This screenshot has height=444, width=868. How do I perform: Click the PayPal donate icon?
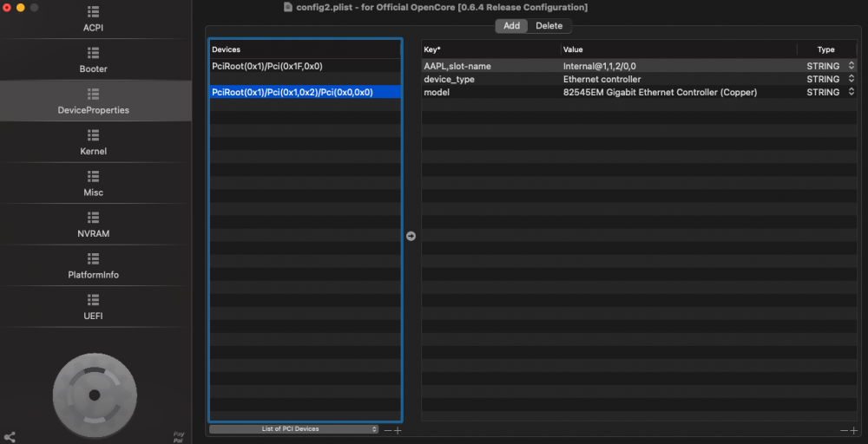pos(178,436)
